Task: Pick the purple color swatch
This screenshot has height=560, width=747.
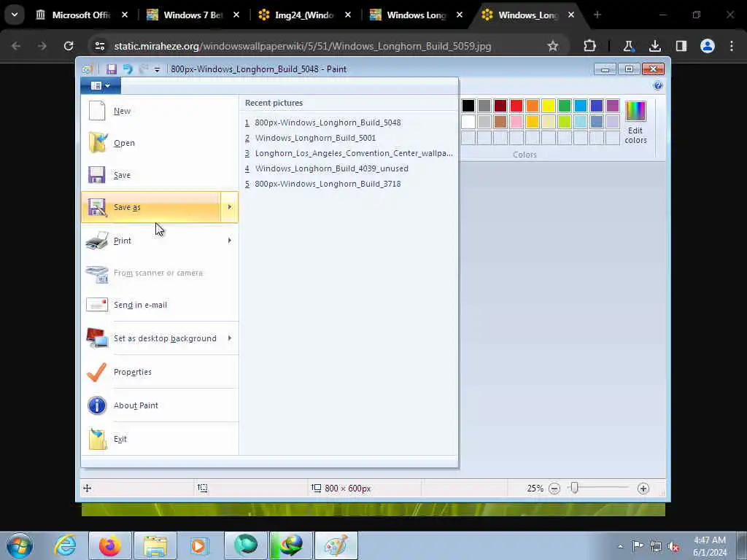Action: [x=613, y=106]
